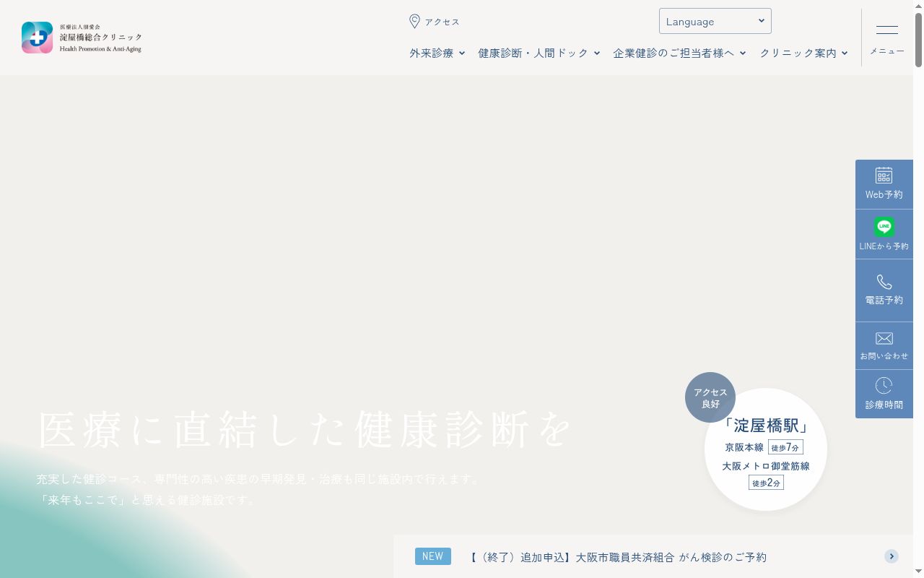Click the 診療時間 label

[x=884, y=405]
